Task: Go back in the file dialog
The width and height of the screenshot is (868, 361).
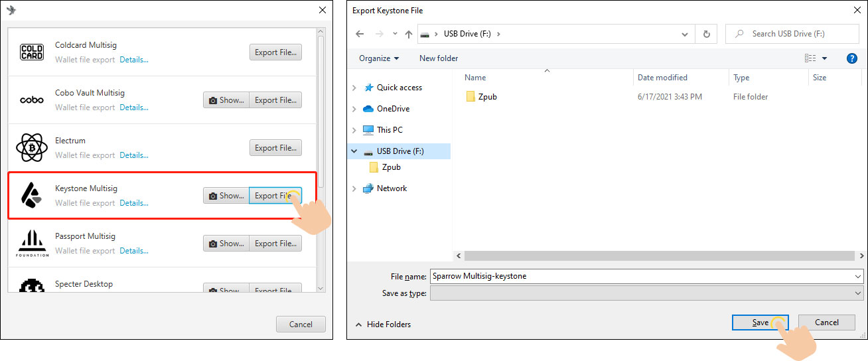Action: tap(360, 34)
